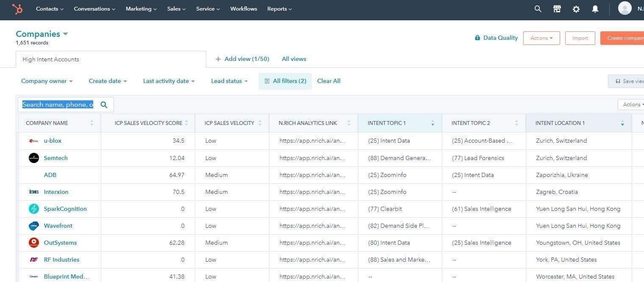The height and width of the screenshot is (282, 644).
Task: Open the Create date filter dropdown
Action: point(108,81)
